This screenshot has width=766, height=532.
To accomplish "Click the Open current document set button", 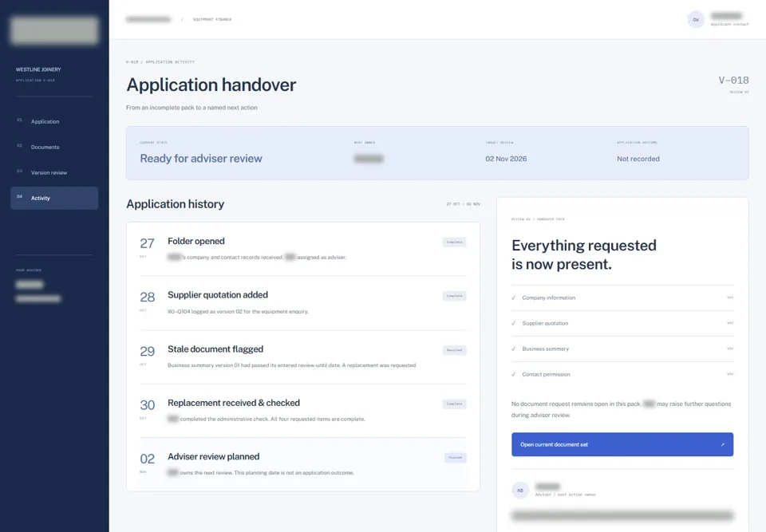I will 622,444.
